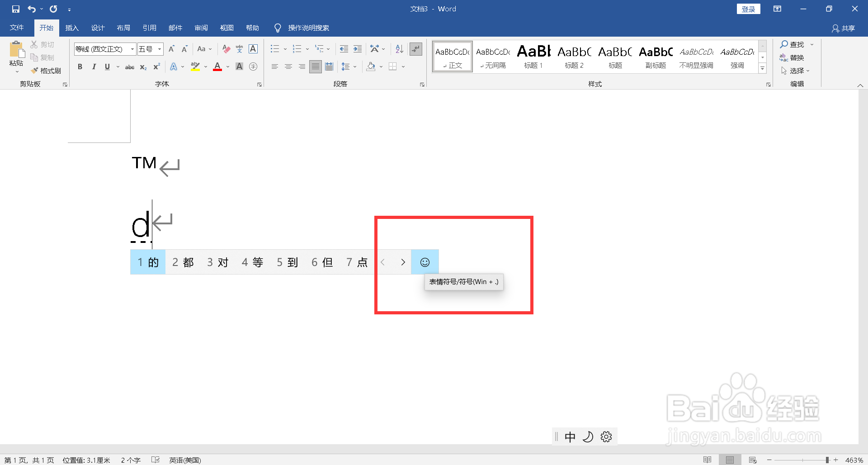The image size is (868, 465).
Task: Click the Save icon in quick access toolbar
Action: pos(16,9)
